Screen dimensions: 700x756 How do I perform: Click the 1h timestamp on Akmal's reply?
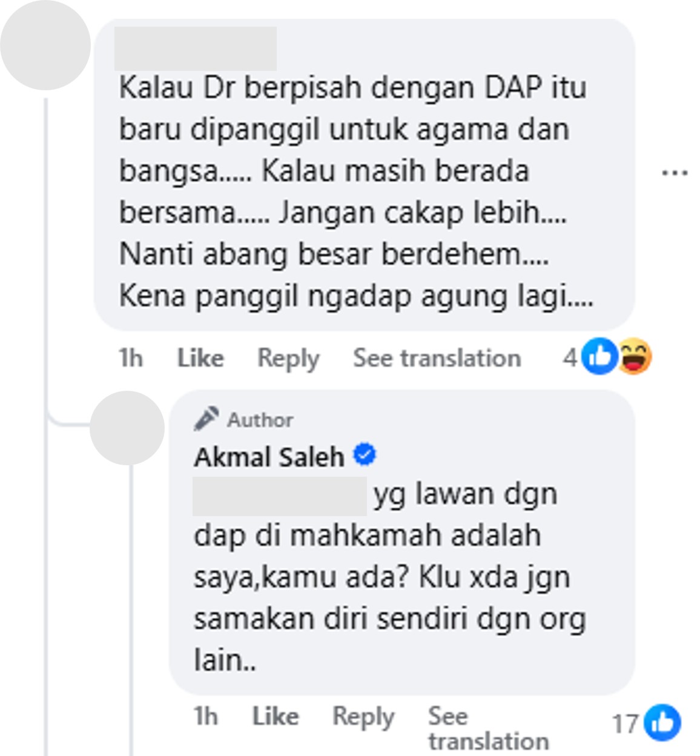pyautogui.click(x=206, y=717)
